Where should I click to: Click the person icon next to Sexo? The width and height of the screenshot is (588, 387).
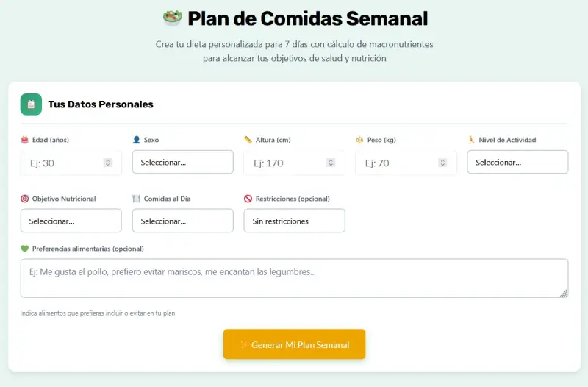(x=136, y=140)
